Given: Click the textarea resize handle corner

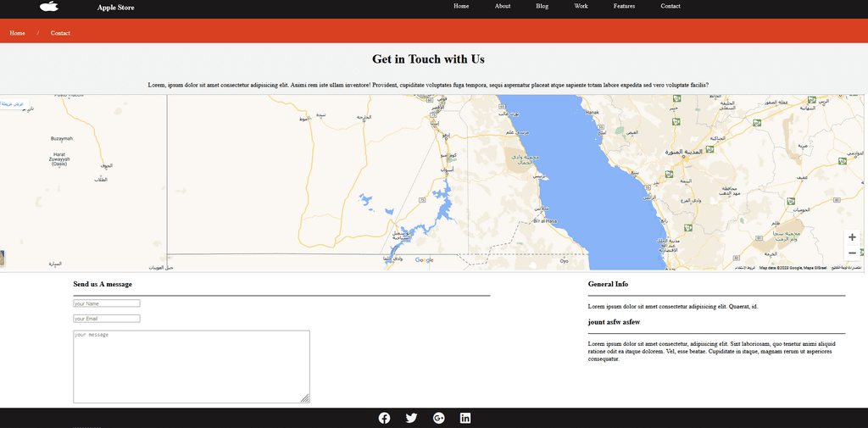Looking at the screenshot, I should pyautogui.click(x=305, y=398).
